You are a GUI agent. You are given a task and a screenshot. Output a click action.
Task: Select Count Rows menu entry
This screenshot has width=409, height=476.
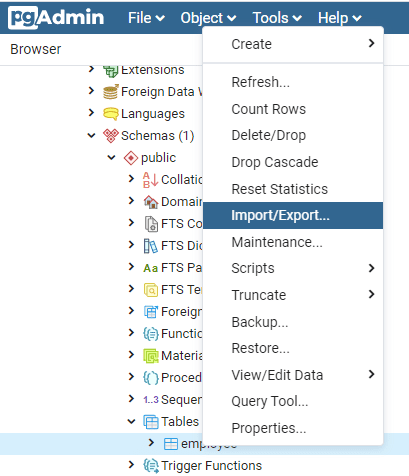(x=293, y=109)
